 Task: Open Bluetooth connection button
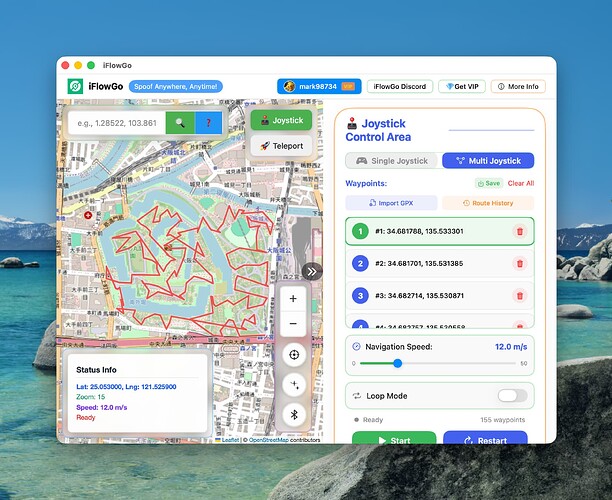294,415
